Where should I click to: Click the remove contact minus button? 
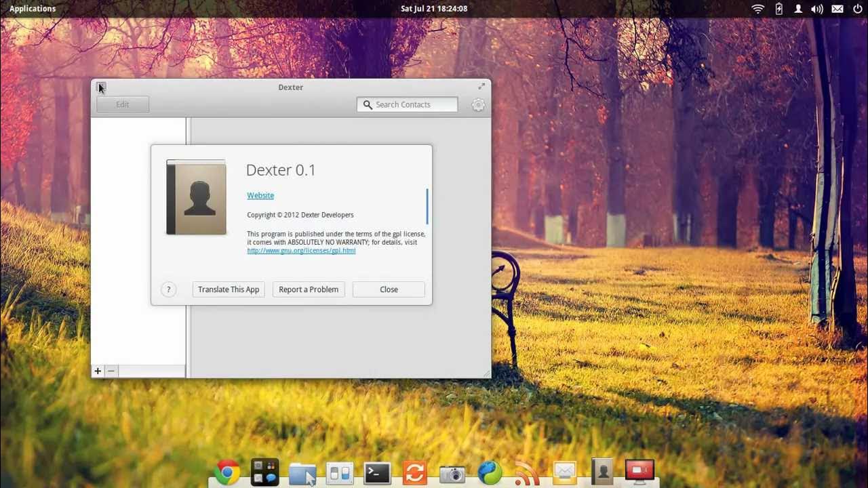coord(111,371)
